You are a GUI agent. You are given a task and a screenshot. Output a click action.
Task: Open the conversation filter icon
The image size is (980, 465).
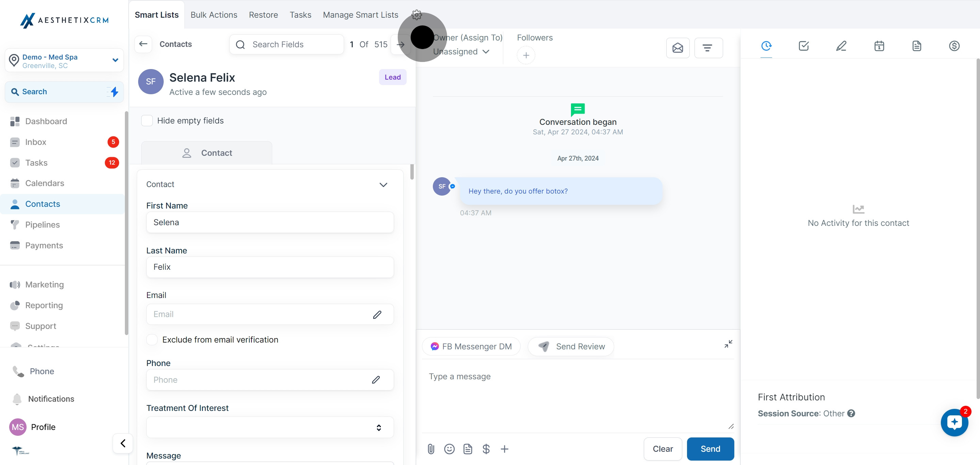coord(708,48)
